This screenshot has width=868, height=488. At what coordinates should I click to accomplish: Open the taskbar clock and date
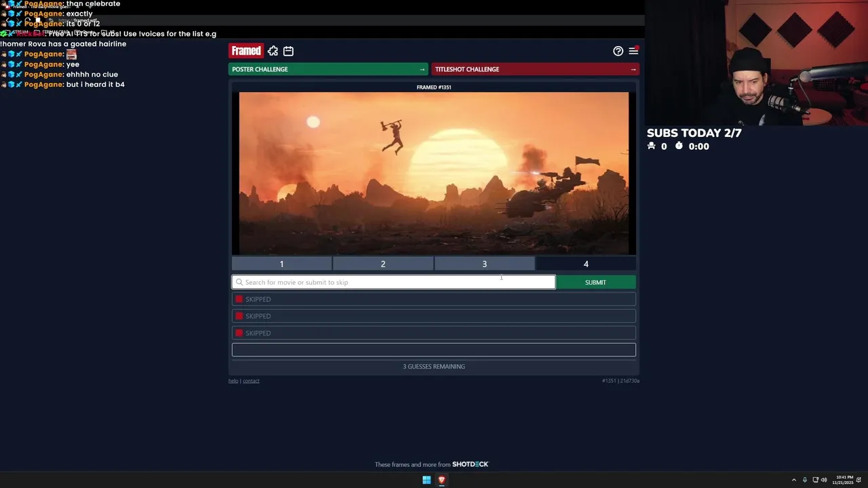(844, 480)
